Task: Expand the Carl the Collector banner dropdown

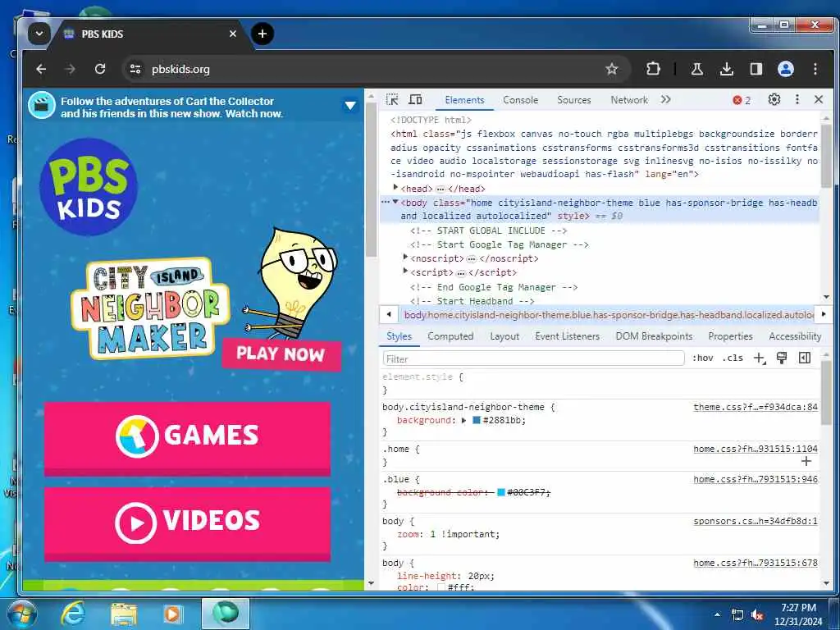Action: click(x=350, y=106)
